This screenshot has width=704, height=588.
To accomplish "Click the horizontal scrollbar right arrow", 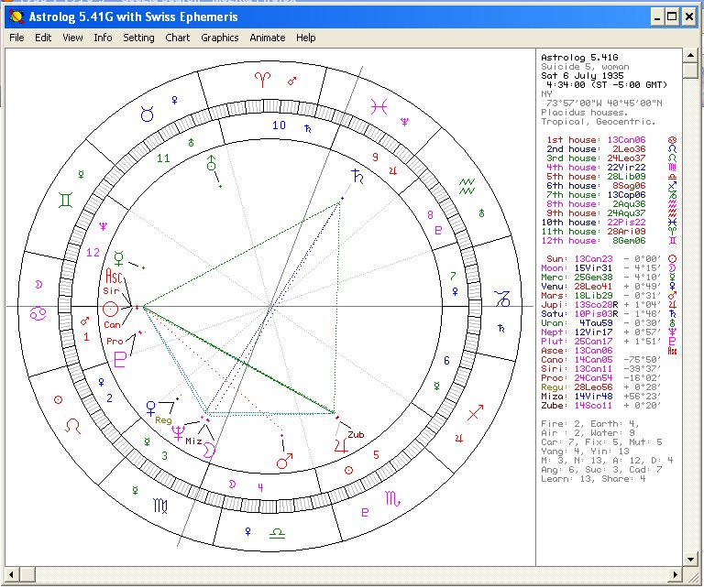I will [676, 574].
